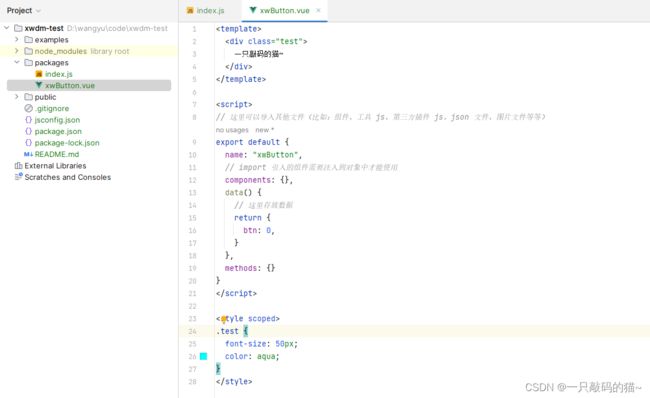Switch to the index.js editor tab
The height and width of the screenshot is (398, 650).
coord(206,11)
